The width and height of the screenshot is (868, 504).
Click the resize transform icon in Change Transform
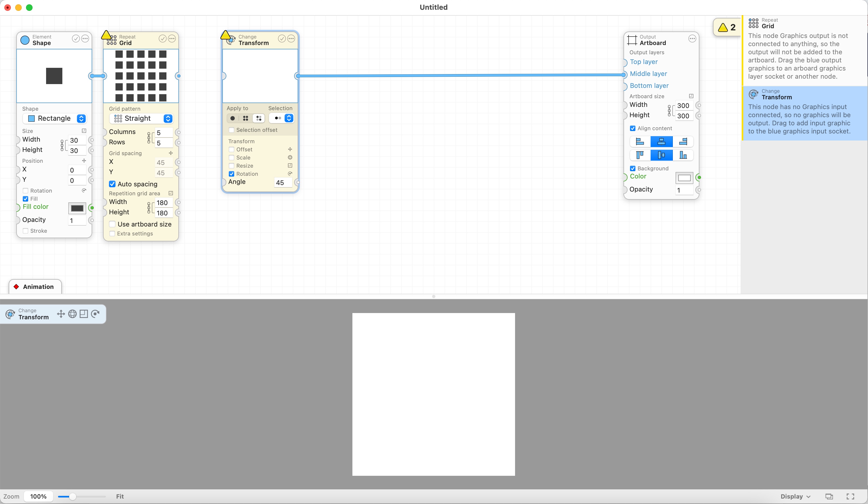click(290, 165)
